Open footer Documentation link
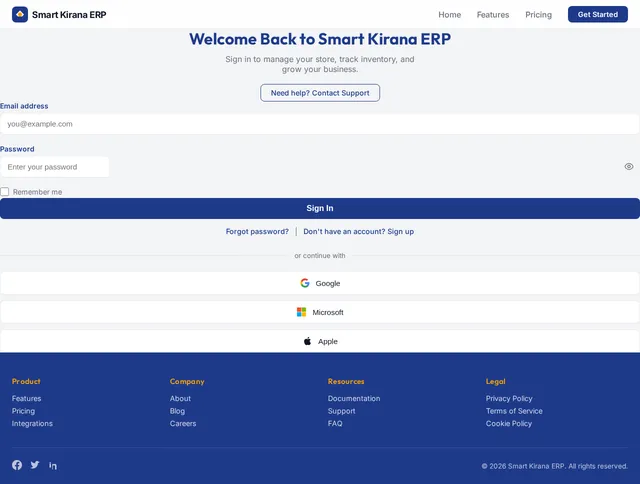Image resolution: width=640 pixels, height=484 pixels. [354, 398]
